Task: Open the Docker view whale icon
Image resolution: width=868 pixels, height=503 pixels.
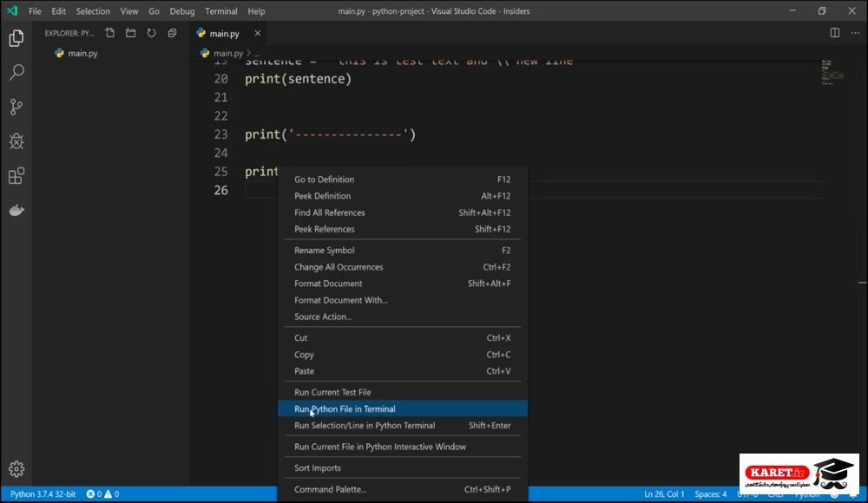Action: pyautogui.click(x=16, y=210)
